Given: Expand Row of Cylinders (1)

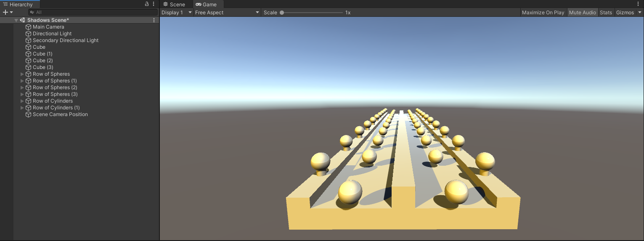Looking at the screenshot, I should [x=22, y=108].
